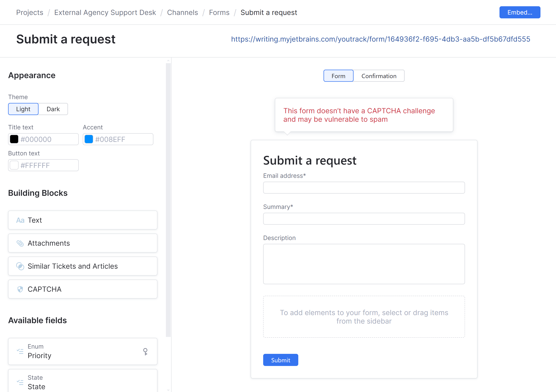
Task: Select the Form preview tab
Action: (338, 76)
